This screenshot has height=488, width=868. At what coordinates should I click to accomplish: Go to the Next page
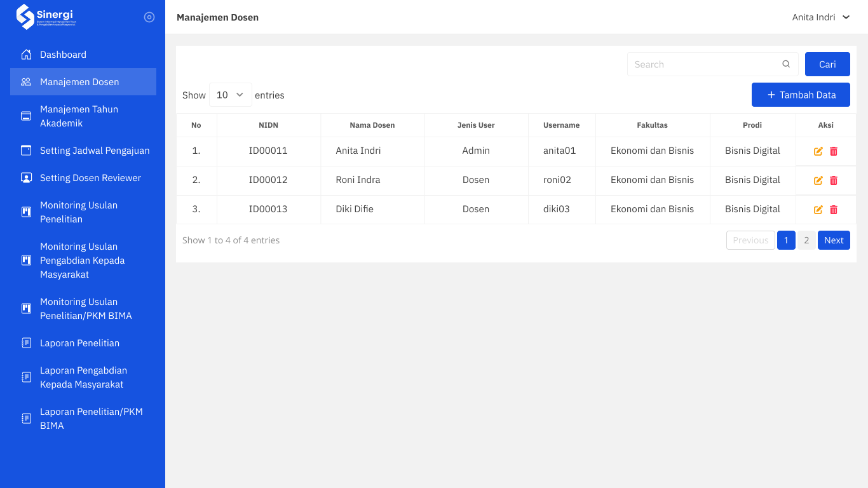pos(834,240)
